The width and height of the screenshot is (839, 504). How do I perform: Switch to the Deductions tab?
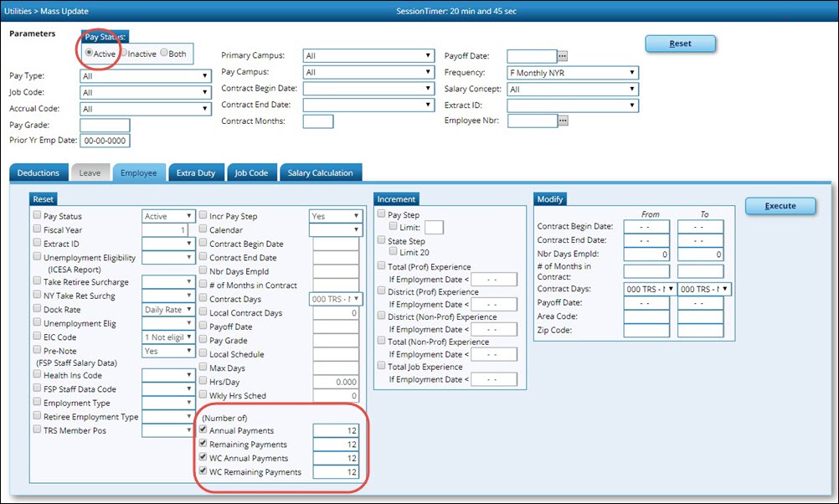pyautogui.click(x=39, y=172)
